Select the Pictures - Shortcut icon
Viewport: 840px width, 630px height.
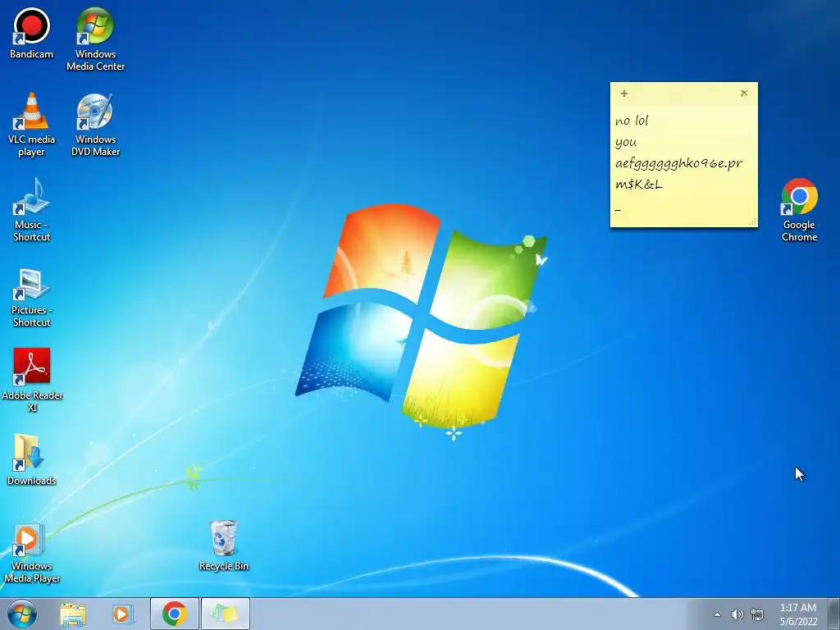tap(32, 297)
